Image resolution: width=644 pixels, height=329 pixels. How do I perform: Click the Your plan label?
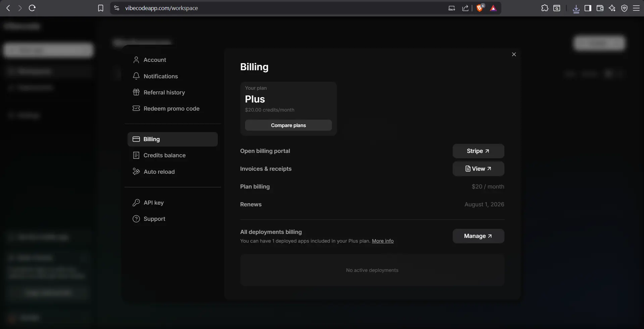tap(256, 88)
